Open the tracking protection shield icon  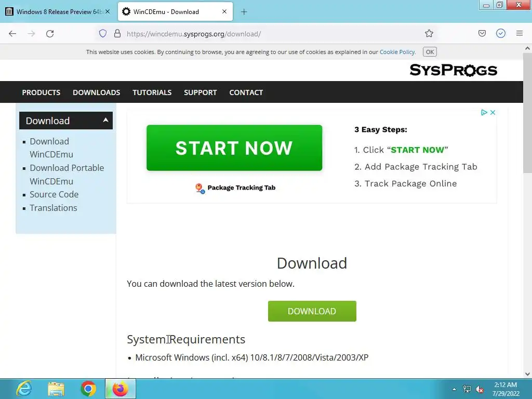tap(103, 33)
